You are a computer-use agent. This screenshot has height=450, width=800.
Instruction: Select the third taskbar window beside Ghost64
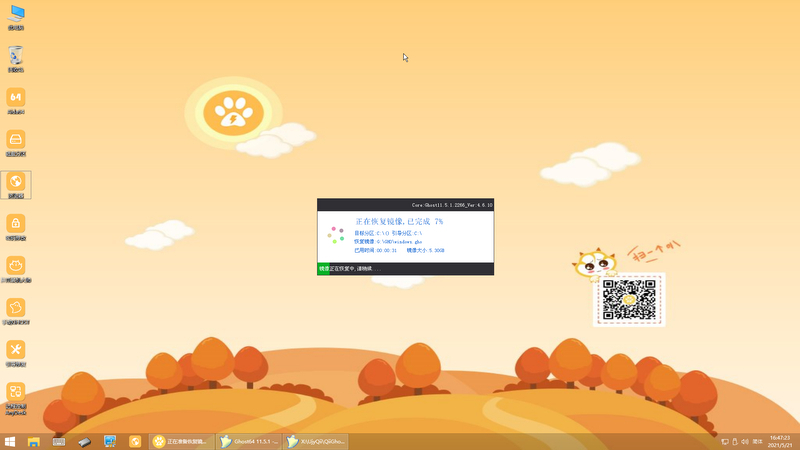pos(317,441)
